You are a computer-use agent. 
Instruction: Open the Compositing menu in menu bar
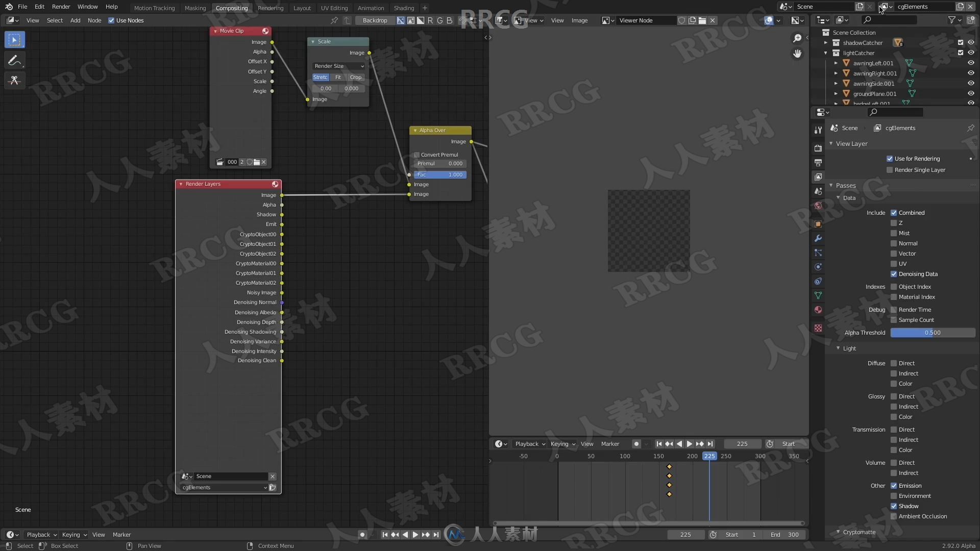[232, 8]
